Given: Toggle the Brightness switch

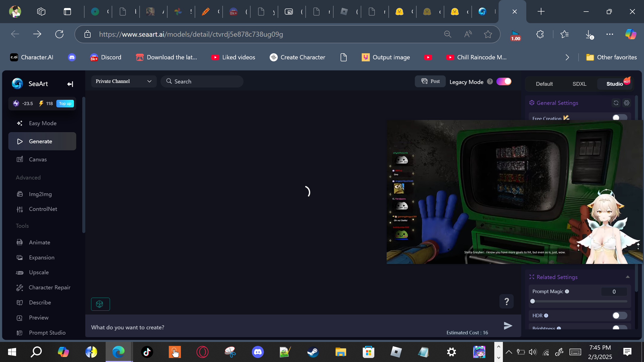Looking at the screenshot, I should (620, 327).
